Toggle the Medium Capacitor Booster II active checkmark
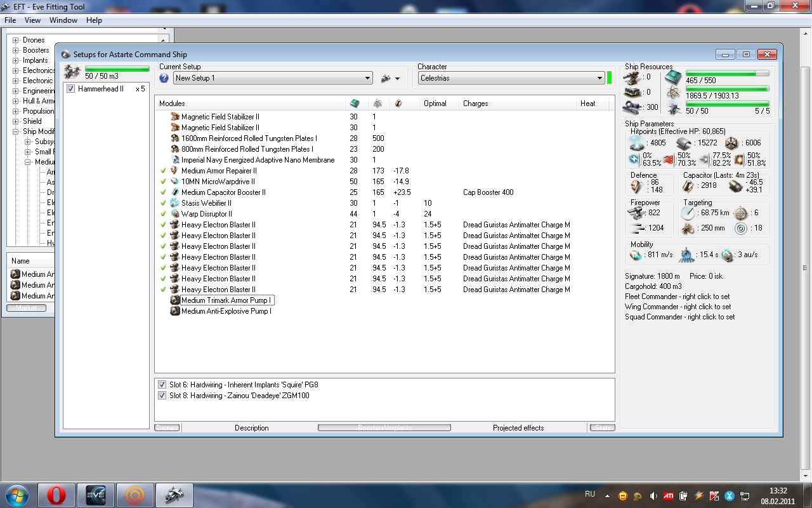Image resolution: width=812 pixels, height=508 pixels. 164,192
